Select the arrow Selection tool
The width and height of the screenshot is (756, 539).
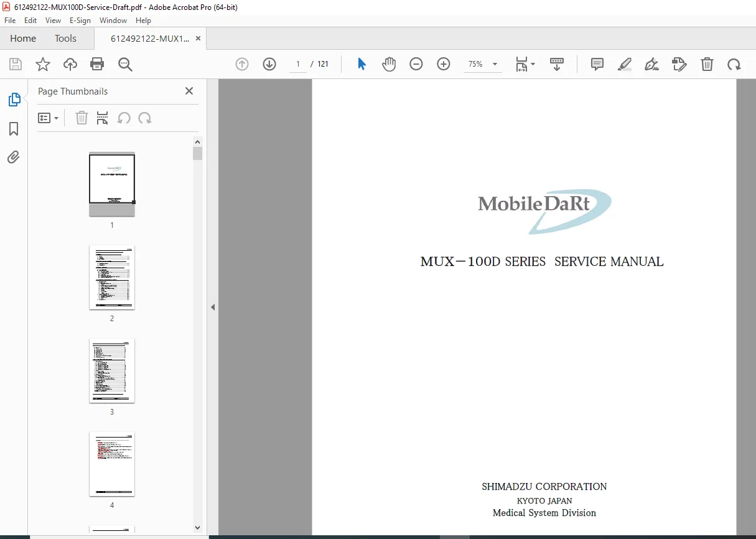(362, 64)
